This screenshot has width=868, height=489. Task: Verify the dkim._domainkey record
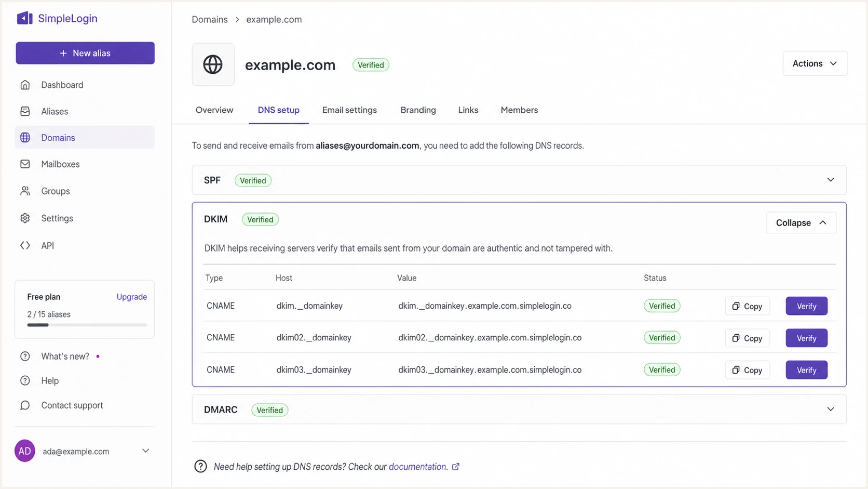(x=806, y=306)
